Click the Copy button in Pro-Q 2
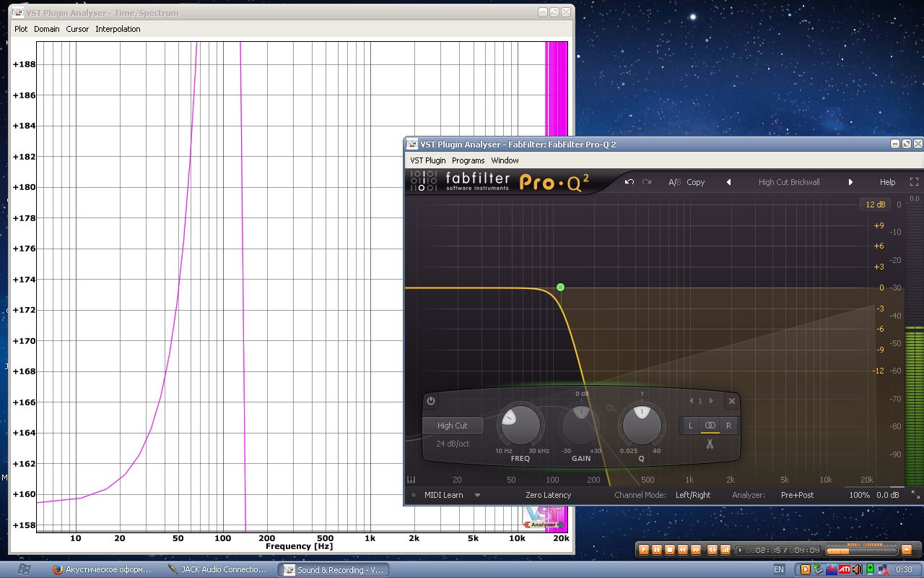Viewport: 924px width, 578px height. point(696,182)
